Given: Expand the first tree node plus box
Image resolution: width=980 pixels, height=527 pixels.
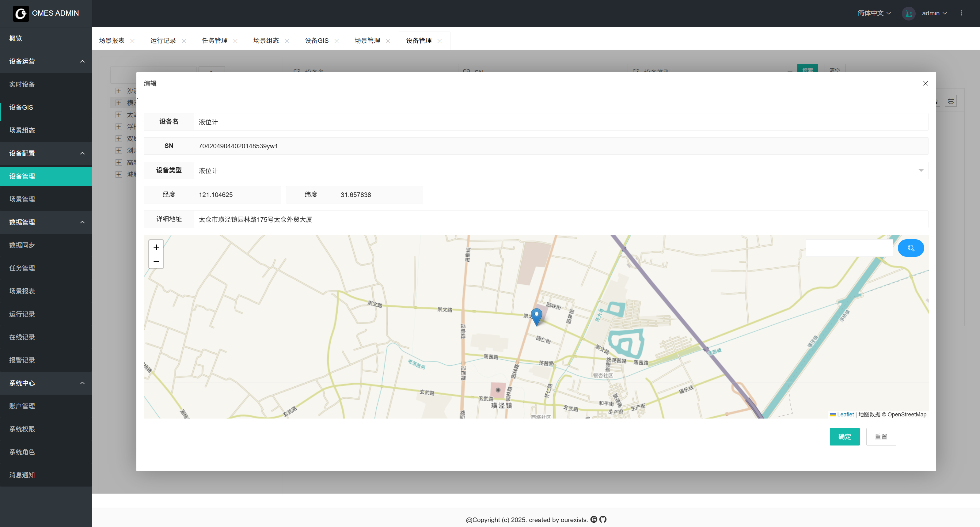Looking at the screenshot, I should click(119, 91).
